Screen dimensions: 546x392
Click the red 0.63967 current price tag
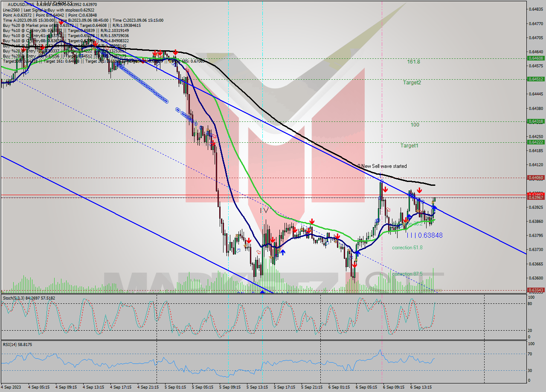click(x=536, y=197)
